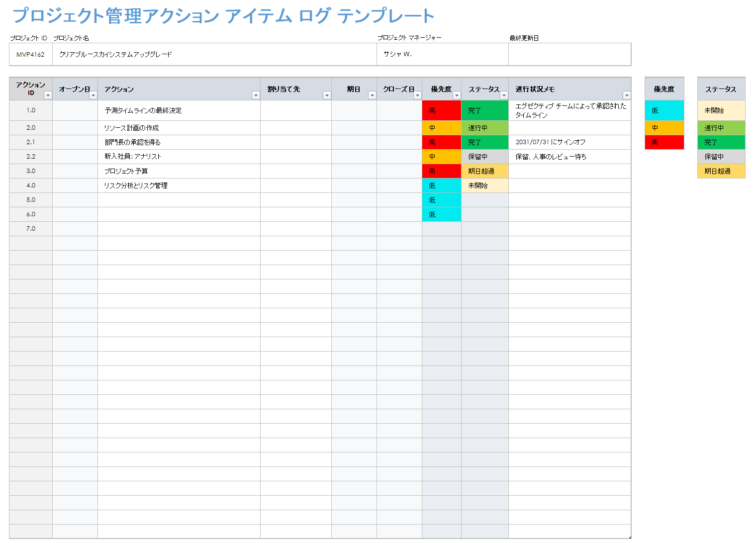This screenshot has width=756, height=543.
Task: Click the 優先度 legend header
Action: tap(664, 89)
